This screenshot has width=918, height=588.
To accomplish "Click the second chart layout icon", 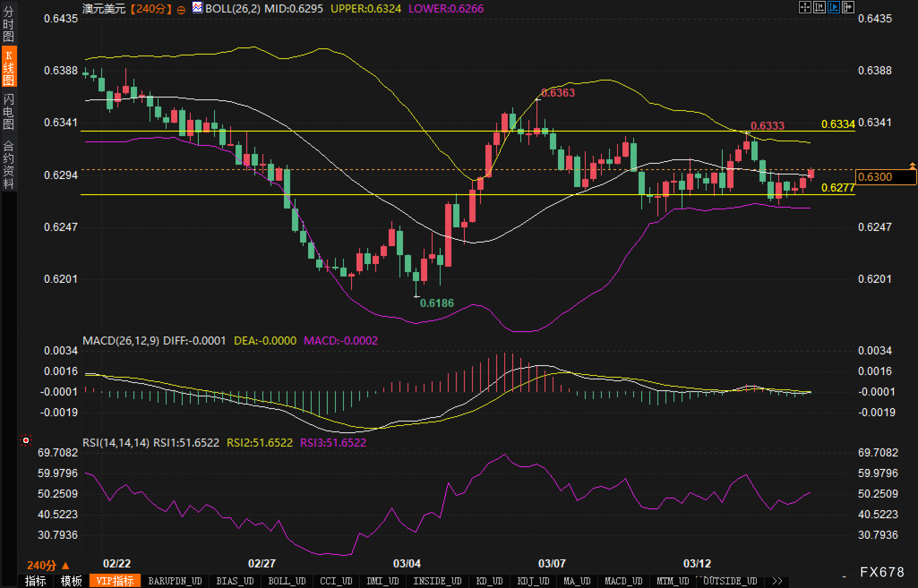I will [819, 7].
